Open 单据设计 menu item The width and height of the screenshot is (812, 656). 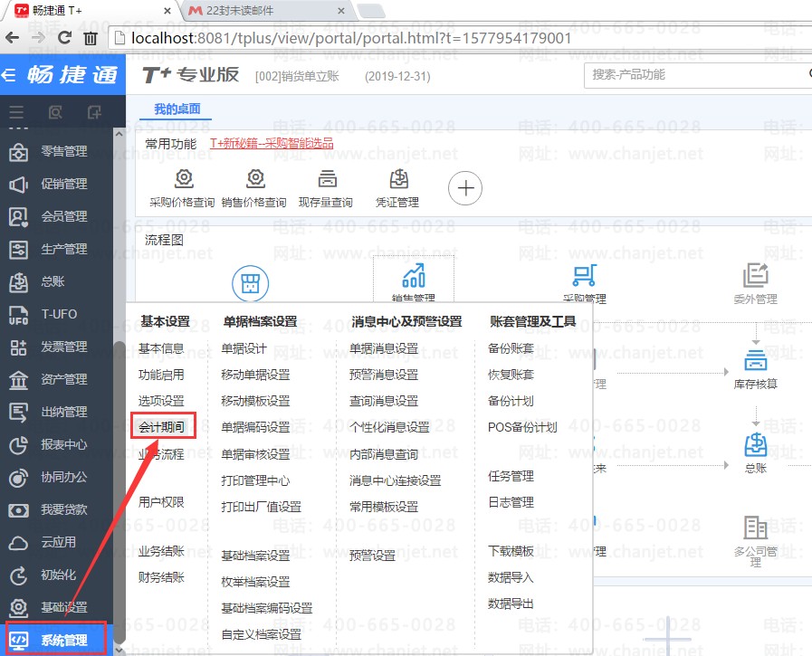[x=244, y=348]
